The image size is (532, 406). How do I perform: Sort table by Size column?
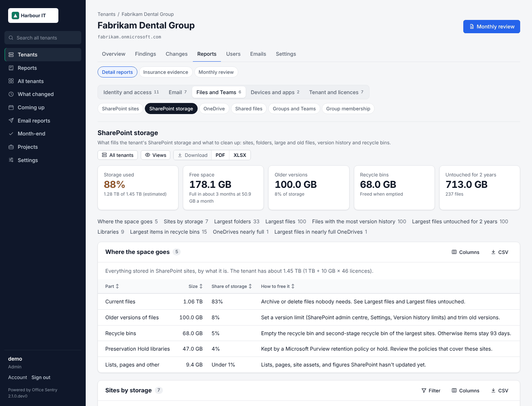click(195, 286)
